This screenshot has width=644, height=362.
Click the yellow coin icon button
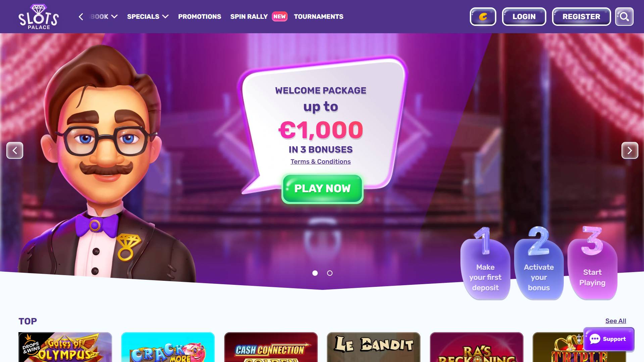pyautogui.click(x=483, y=16)
